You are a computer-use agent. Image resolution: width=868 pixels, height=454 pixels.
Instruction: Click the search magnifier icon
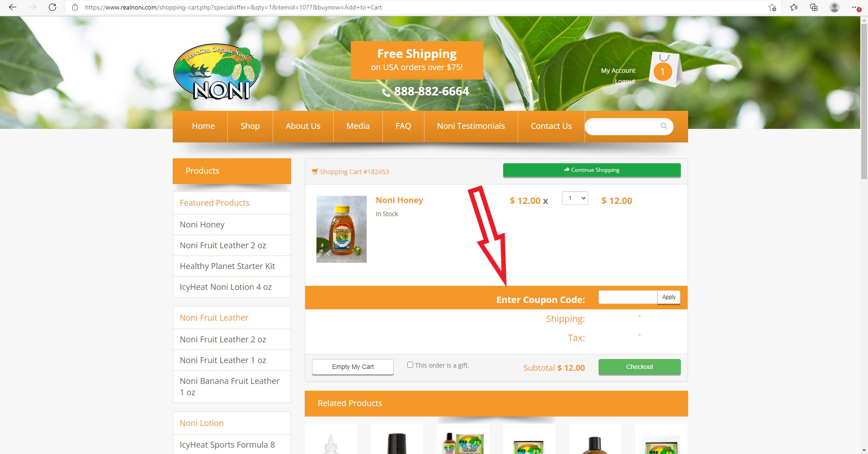664,126
